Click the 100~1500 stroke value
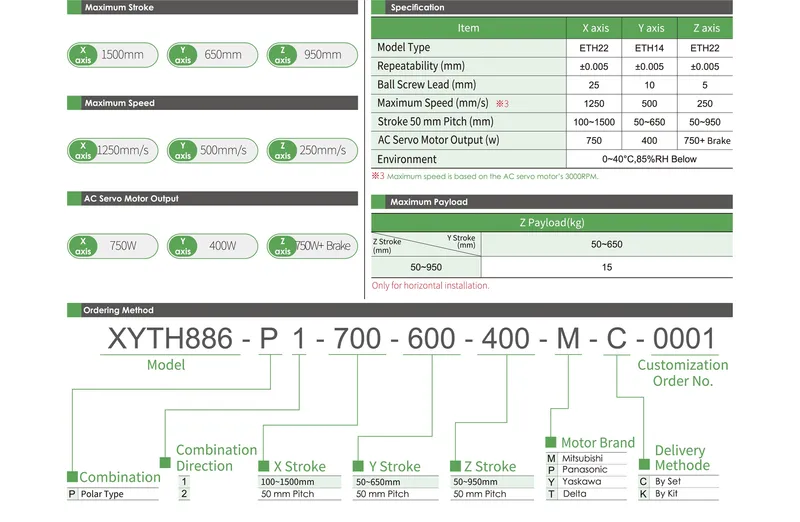This screenshot has height=522, width=800. pos(594,122)
